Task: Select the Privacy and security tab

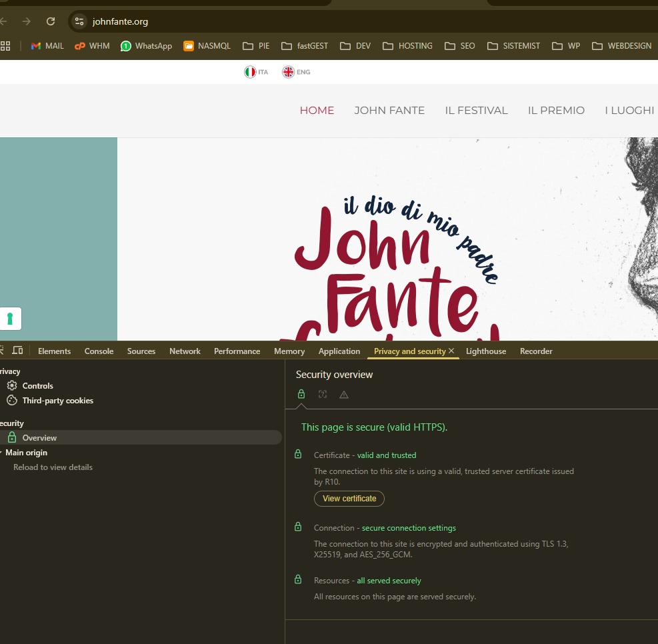Action: click(409, 351)
